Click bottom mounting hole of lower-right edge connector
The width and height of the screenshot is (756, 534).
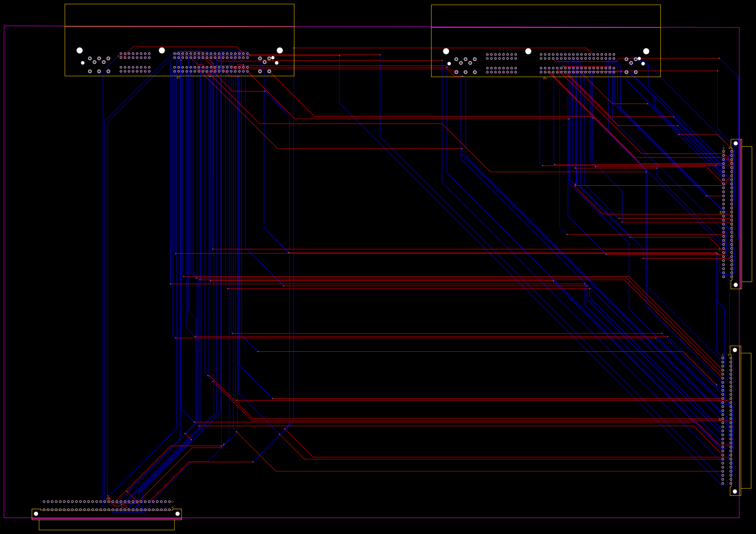pos(735,491)
